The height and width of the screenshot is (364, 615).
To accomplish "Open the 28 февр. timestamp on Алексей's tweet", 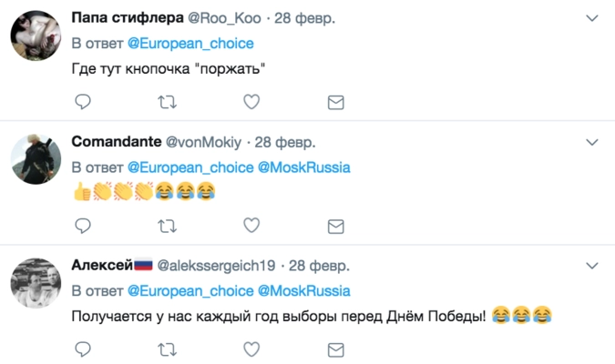I will click(317, 266).
